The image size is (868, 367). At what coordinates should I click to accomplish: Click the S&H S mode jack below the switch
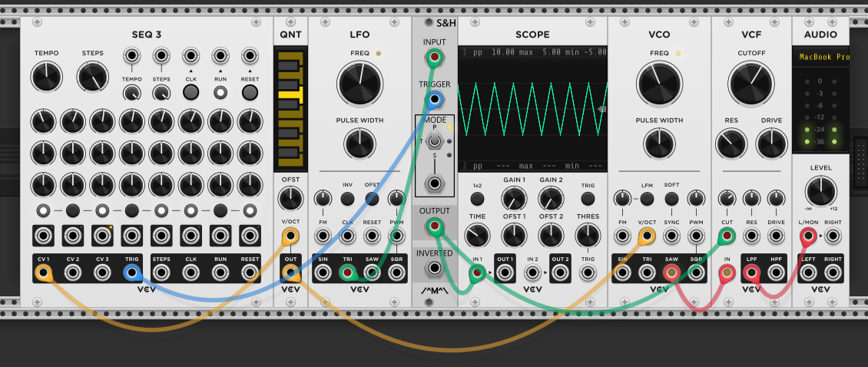pyautogui.click(x=435, y=183)
